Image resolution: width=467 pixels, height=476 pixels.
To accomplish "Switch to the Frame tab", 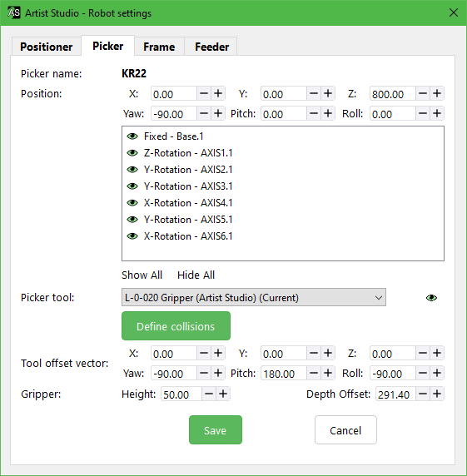I will 159,47.
